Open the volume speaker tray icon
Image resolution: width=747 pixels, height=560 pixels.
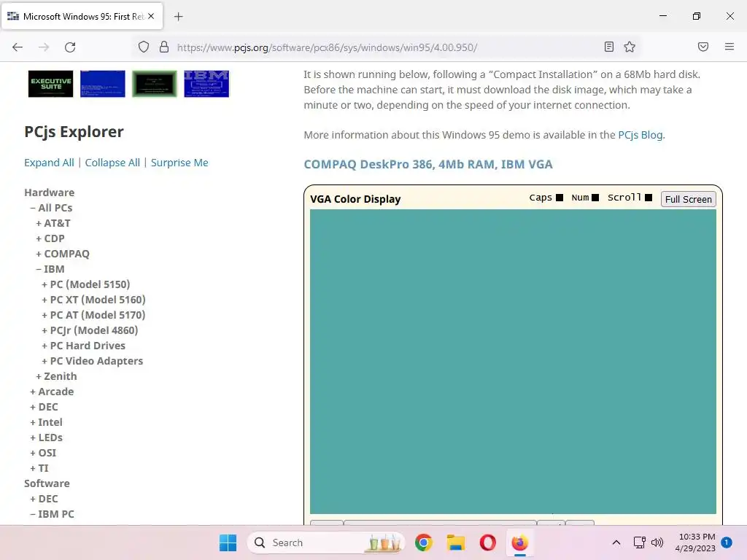point(657,542)
